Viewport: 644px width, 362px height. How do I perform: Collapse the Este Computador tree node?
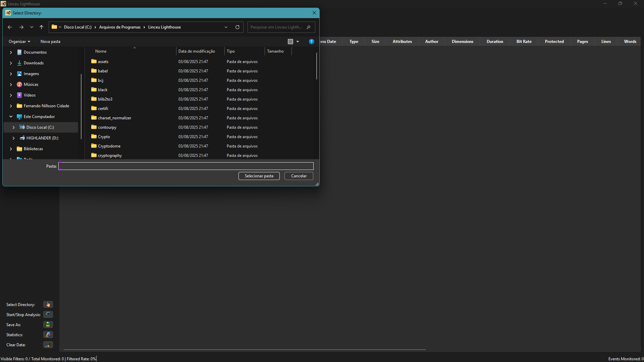(11, 117)
